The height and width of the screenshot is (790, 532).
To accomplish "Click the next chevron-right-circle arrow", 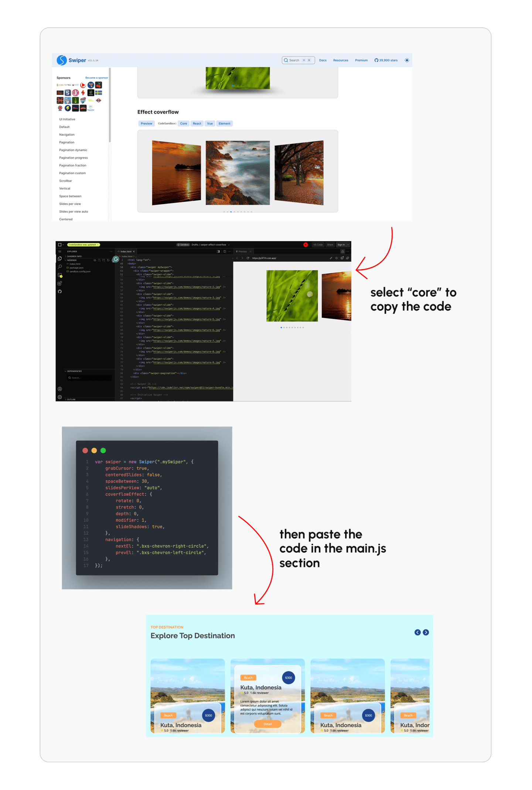I will click(426, 633).
